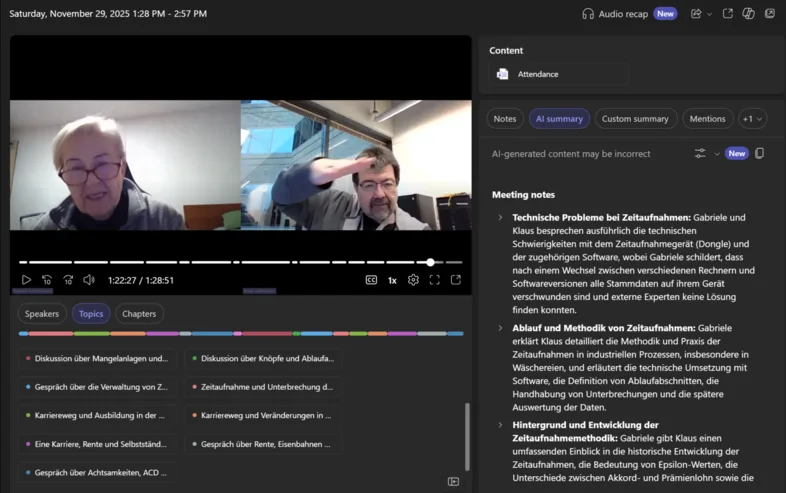Pop out the video player
786x493 pixels.
click(456, 280)
